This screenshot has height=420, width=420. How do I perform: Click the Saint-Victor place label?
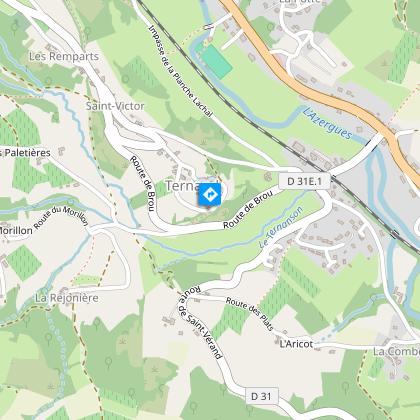tap(115, 106)
